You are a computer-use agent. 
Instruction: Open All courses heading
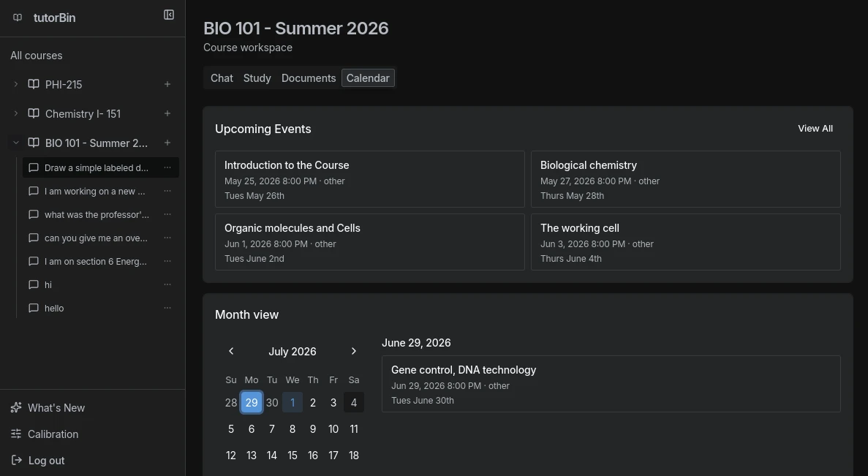(36, 56)
